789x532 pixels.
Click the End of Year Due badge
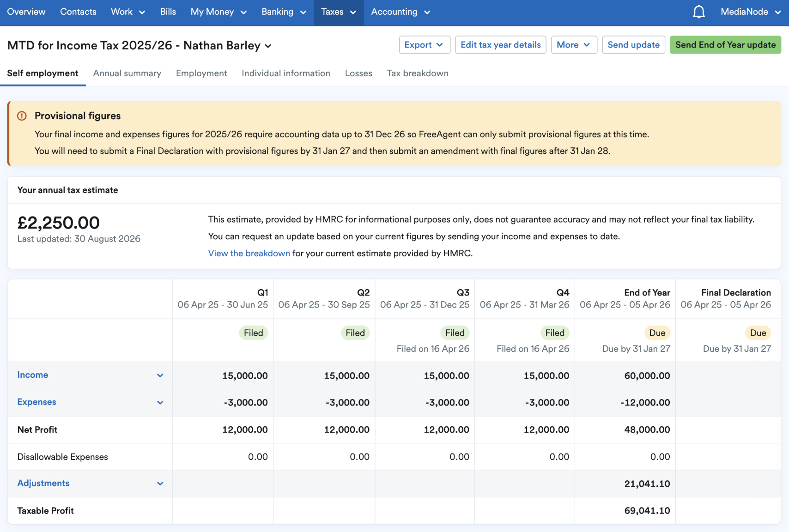657,333
